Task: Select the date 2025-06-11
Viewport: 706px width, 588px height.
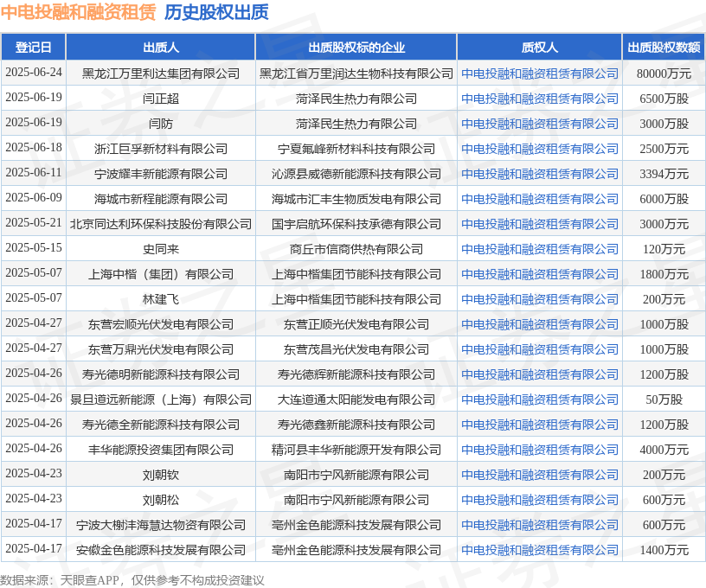Action: coord(34,173)
